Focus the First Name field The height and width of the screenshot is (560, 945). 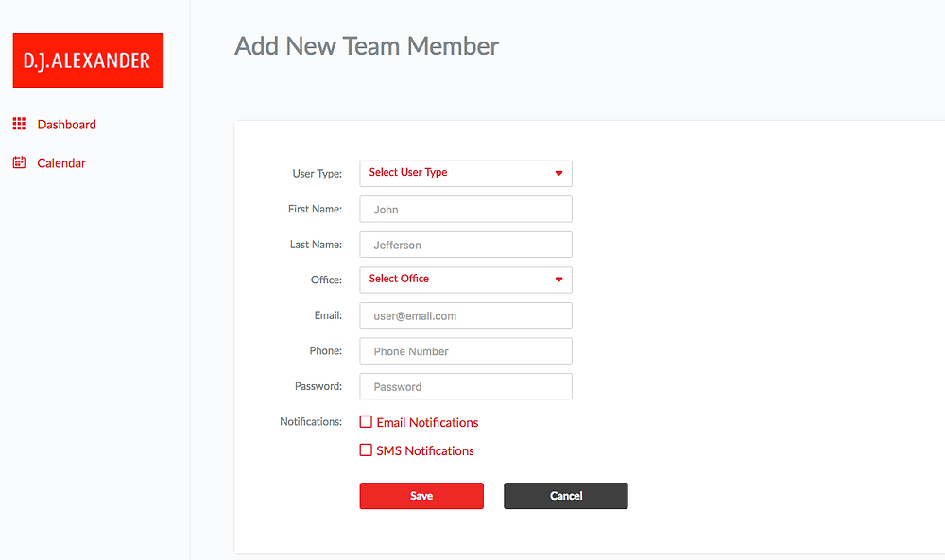466,209
